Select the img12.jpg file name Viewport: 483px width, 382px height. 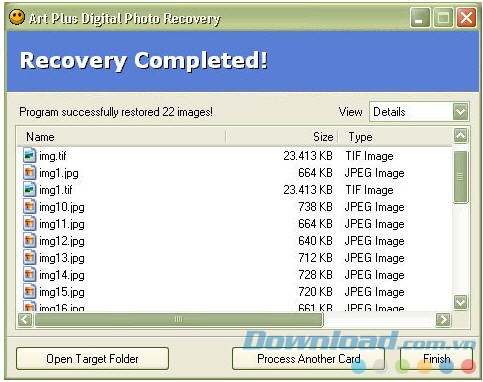pyautogui.click(x=62, y=241)
